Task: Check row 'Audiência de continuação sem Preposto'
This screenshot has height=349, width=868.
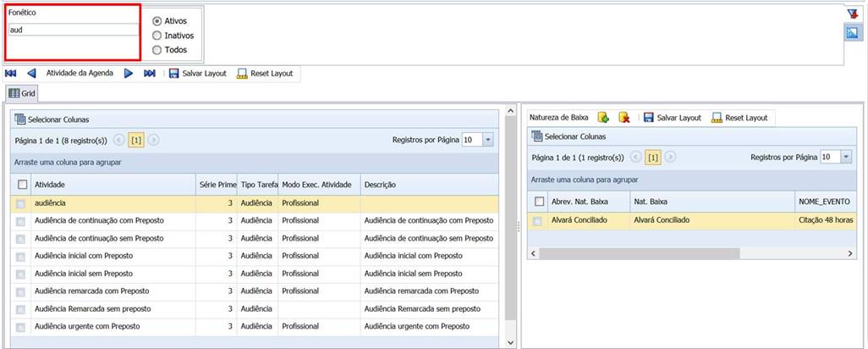Action: (x=20, y=239)
